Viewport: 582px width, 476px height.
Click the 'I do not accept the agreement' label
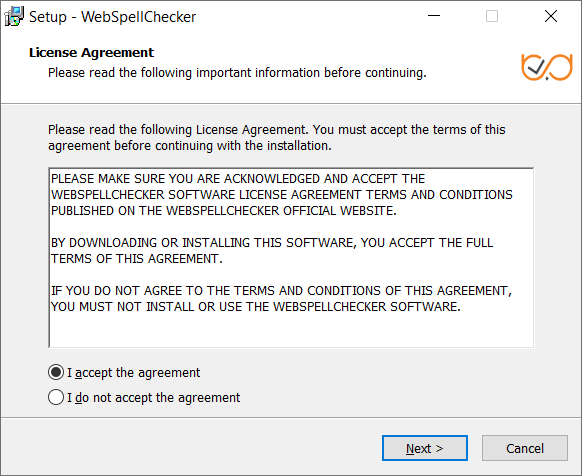click(x=153, y=398)
